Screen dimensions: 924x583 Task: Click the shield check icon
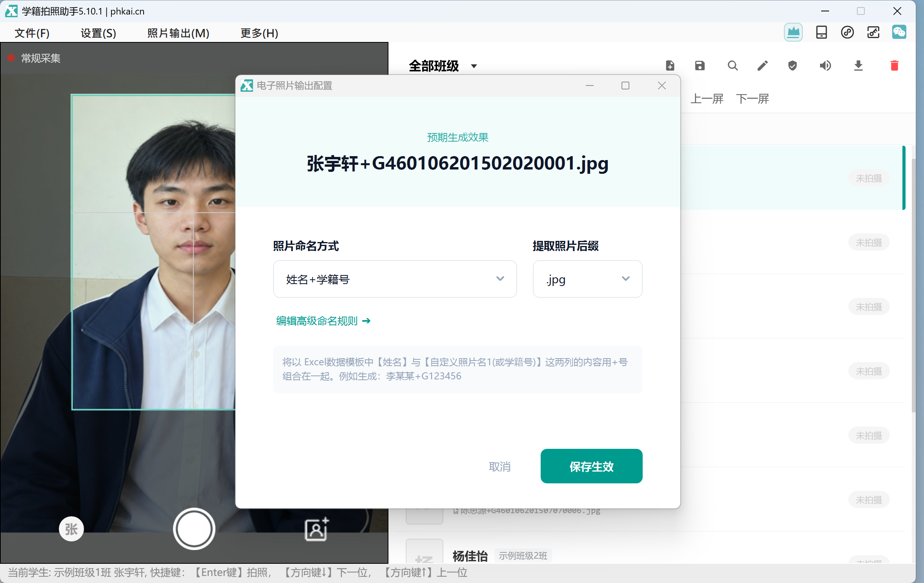pos(793,66)
